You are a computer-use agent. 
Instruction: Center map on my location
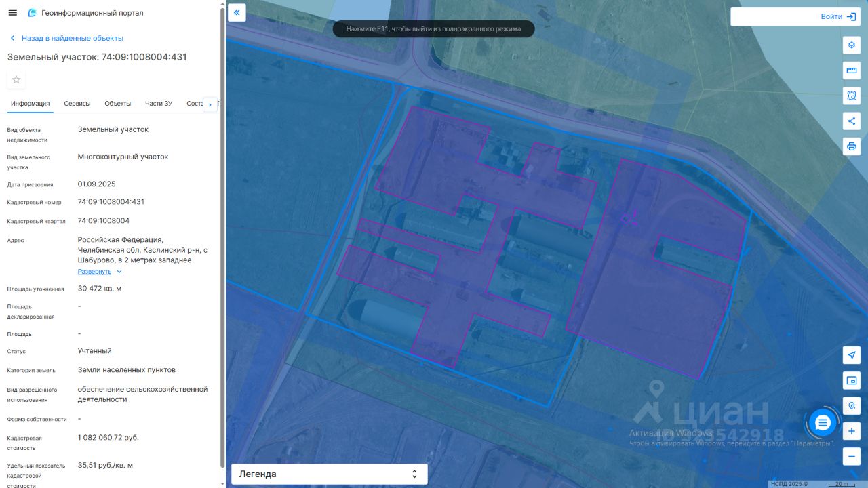[852, 354]
